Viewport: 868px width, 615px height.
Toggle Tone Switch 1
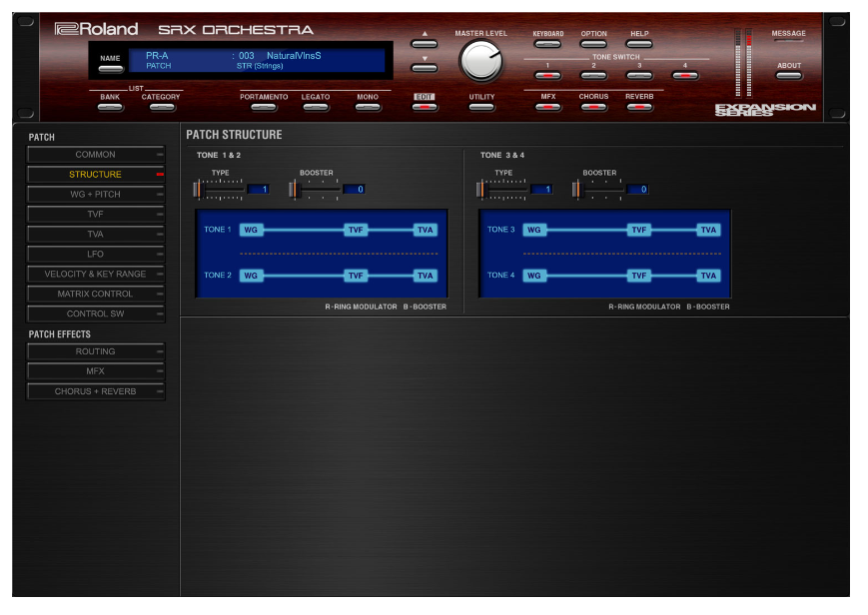(548, 75)
